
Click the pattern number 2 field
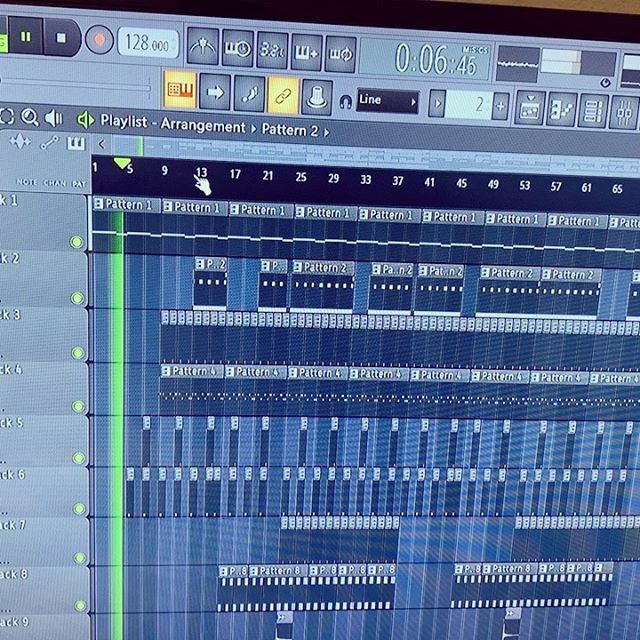click(469, 105)
